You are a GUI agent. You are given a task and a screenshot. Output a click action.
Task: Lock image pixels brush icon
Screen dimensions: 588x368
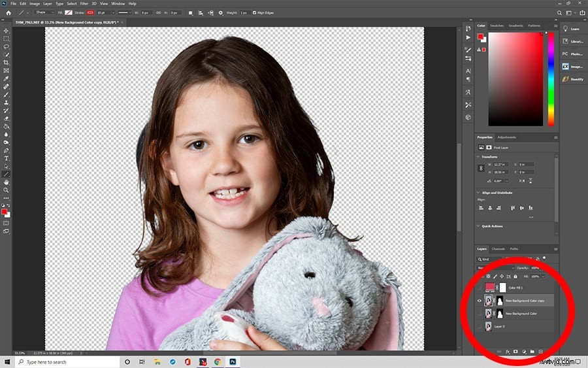495,276
